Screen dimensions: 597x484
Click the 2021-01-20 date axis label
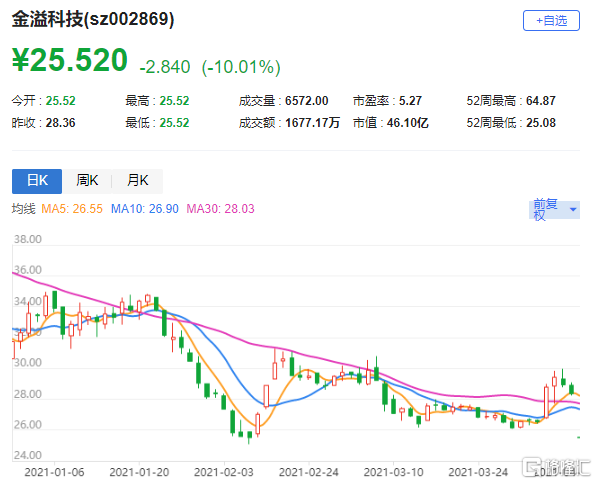click(139, 473)
